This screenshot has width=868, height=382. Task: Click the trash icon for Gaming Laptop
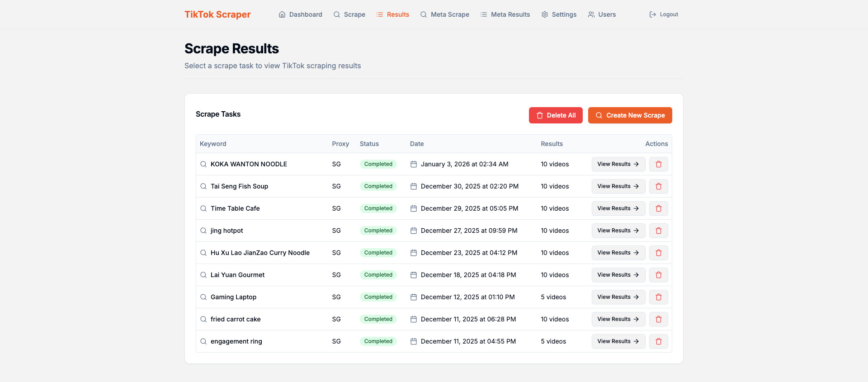pos(658,297)
